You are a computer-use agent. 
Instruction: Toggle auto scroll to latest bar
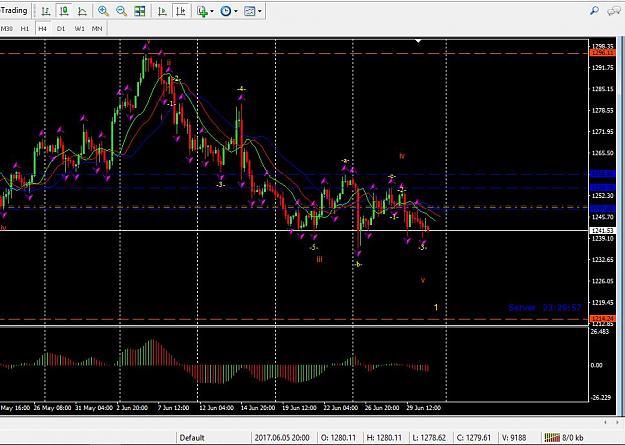[x=162, y=11]
